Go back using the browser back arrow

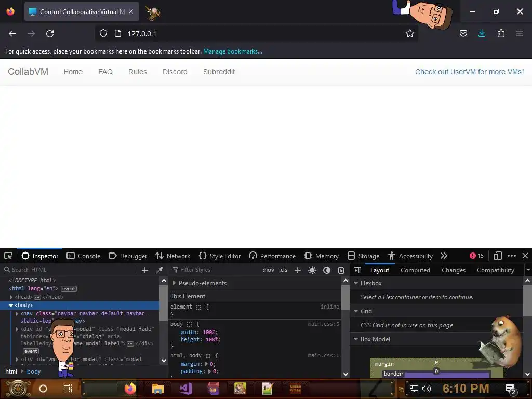12,34
